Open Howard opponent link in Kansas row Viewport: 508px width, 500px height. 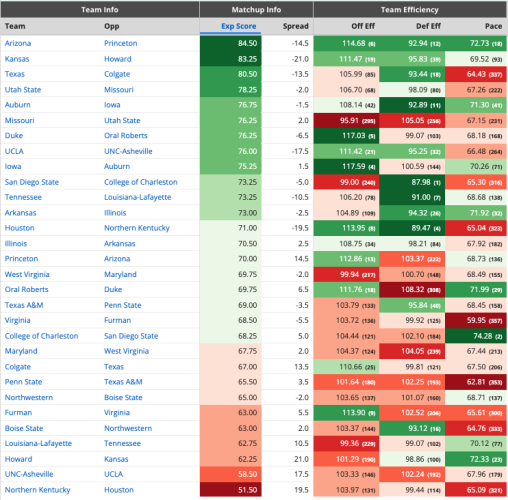pyautogui.click(x=118, y=59)
